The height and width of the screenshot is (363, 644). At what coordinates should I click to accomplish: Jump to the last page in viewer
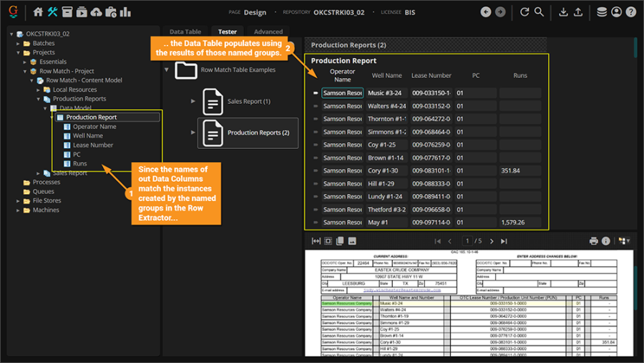(x=504, y=241)
